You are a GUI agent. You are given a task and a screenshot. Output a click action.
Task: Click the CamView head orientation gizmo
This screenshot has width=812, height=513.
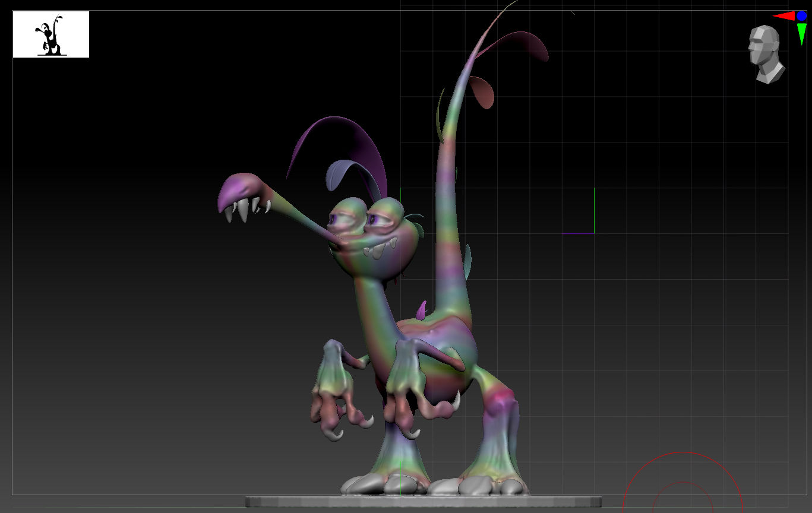coord(765,53)
